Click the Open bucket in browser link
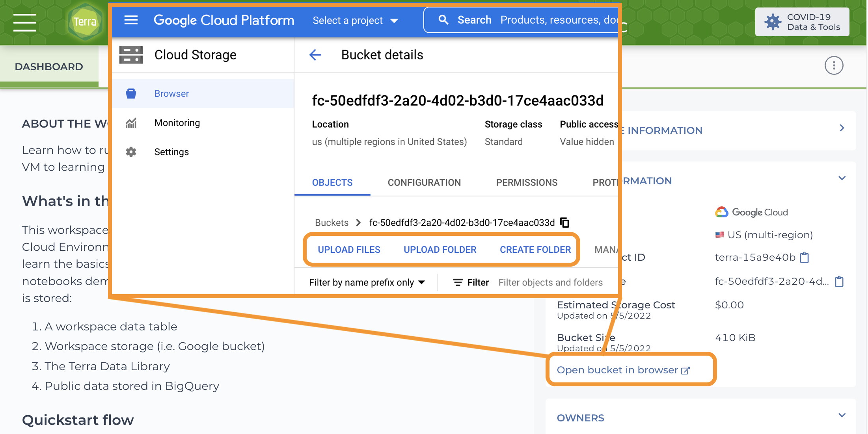 coord(623,370)
